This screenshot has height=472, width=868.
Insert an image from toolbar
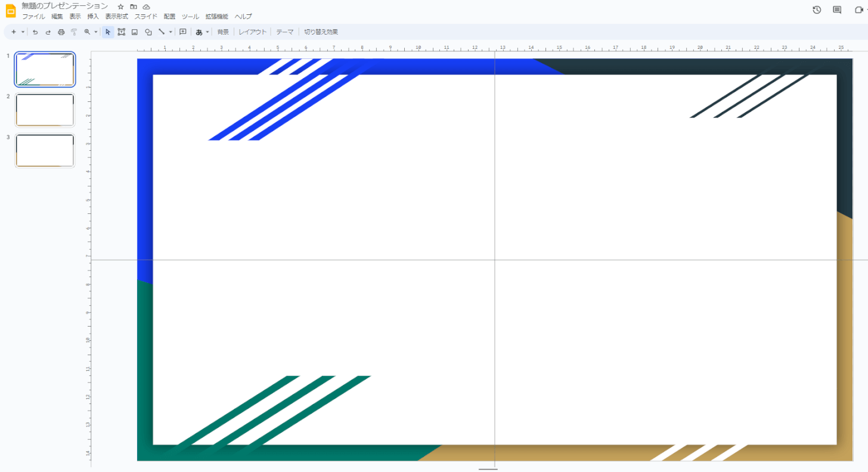[x=135, y=32]
